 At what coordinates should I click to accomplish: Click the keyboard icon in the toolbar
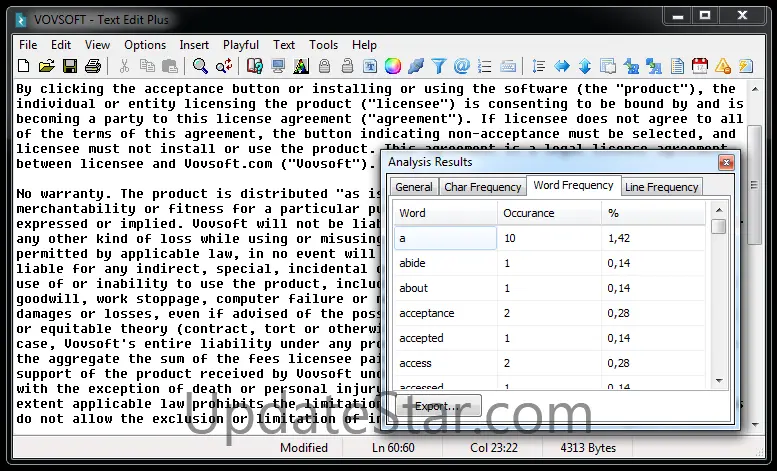pos(508,65)
